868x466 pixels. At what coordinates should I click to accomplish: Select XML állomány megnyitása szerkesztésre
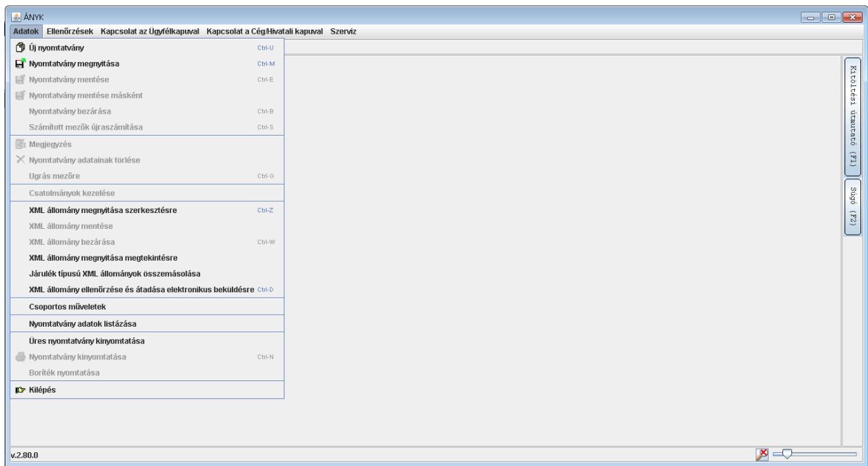point(148,210)
